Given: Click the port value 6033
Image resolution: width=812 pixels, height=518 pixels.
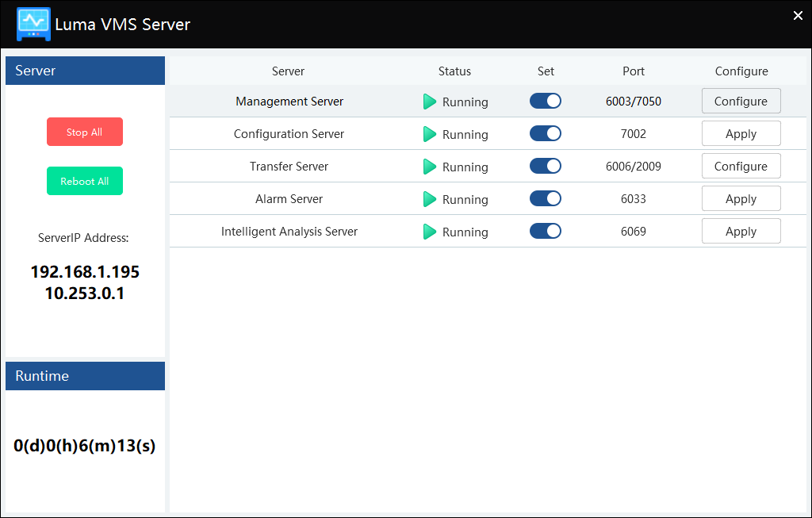Looking at the screenshot, I should pos(634,199).
